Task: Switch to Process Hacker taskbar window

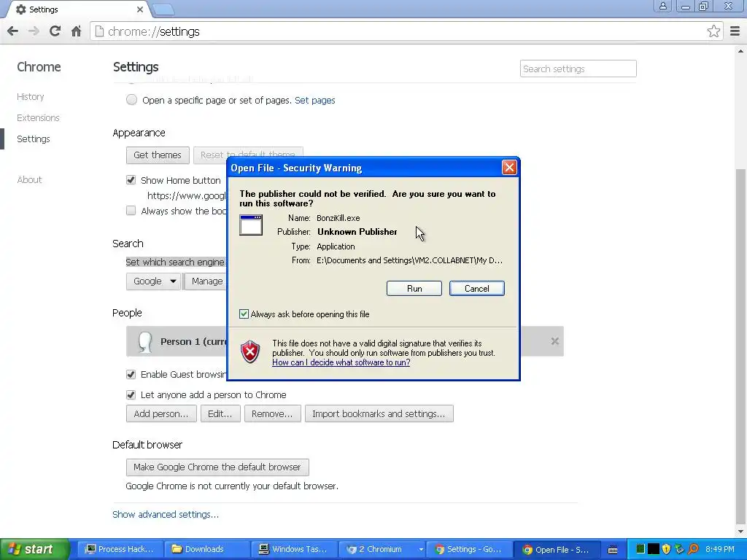Action: (120, 550)
